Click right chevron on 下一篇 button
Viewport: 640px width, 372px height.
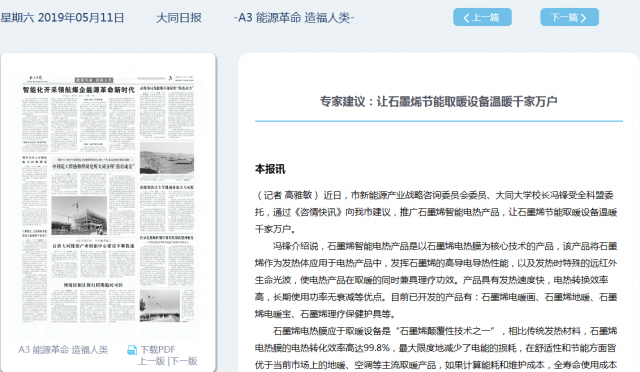point(583,18)
